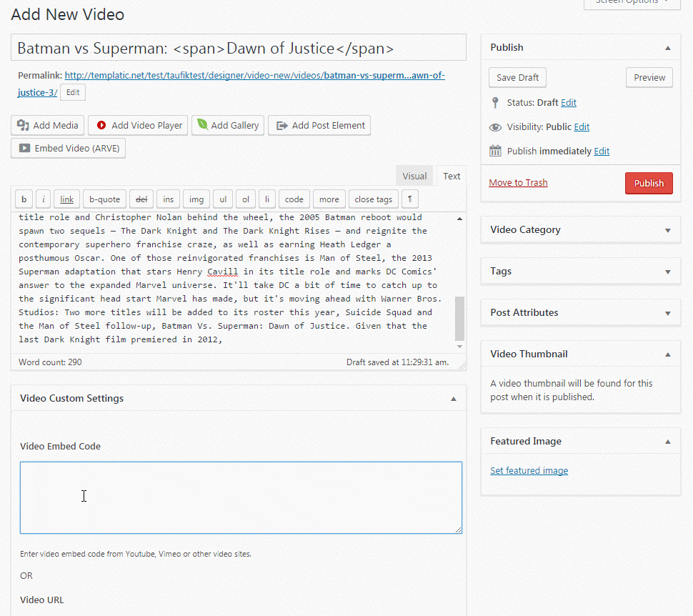Insert an img tag
Viewport: 693px width, 616px height.
(x=196, y=199)
